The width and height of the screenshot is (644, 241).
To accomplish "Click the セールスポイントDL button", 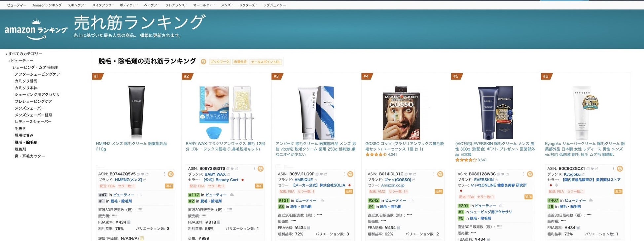I will pos(266,62).
